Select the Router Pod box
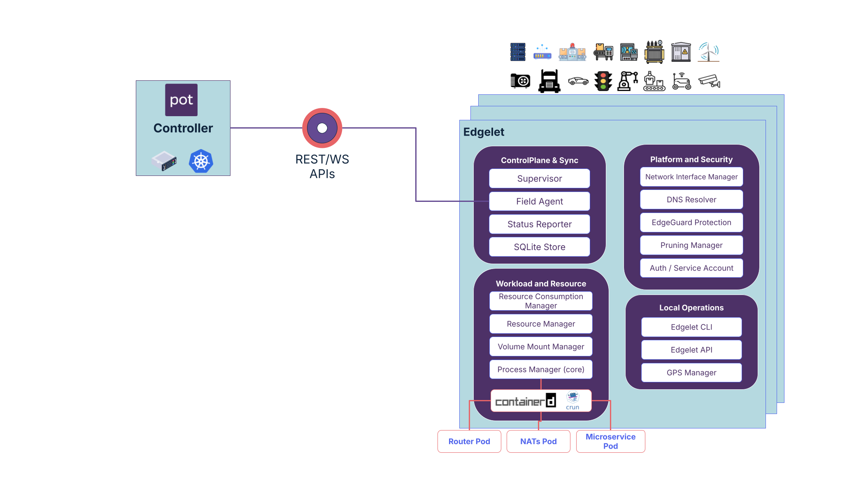 pyautogui.click(x=469, y=441)
